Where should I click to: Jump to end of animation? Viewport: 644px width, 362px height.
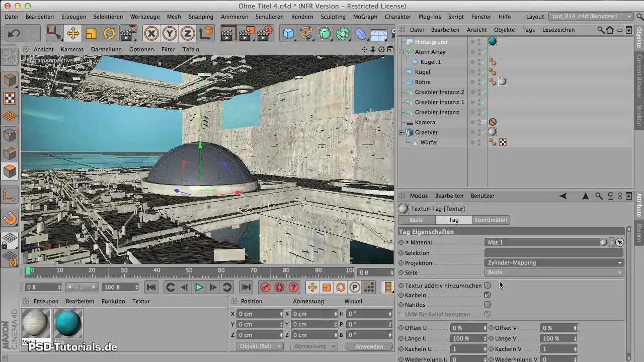(246, 287)
